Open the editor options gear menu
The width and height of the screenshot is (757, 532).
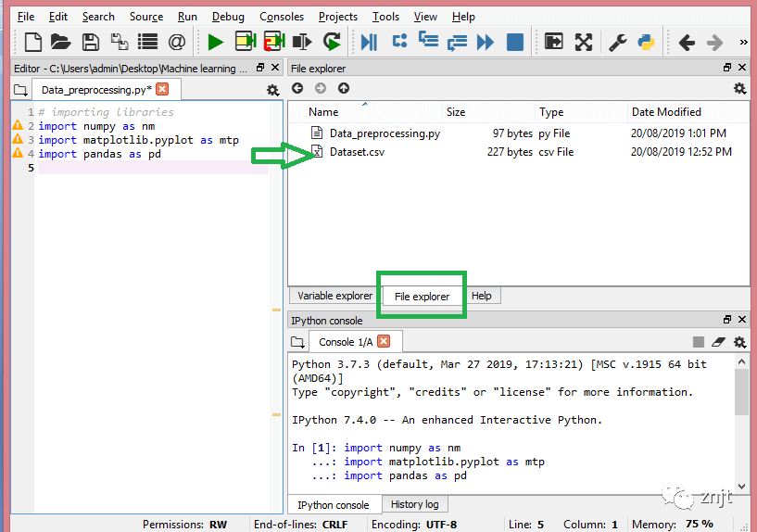(272, 90)
